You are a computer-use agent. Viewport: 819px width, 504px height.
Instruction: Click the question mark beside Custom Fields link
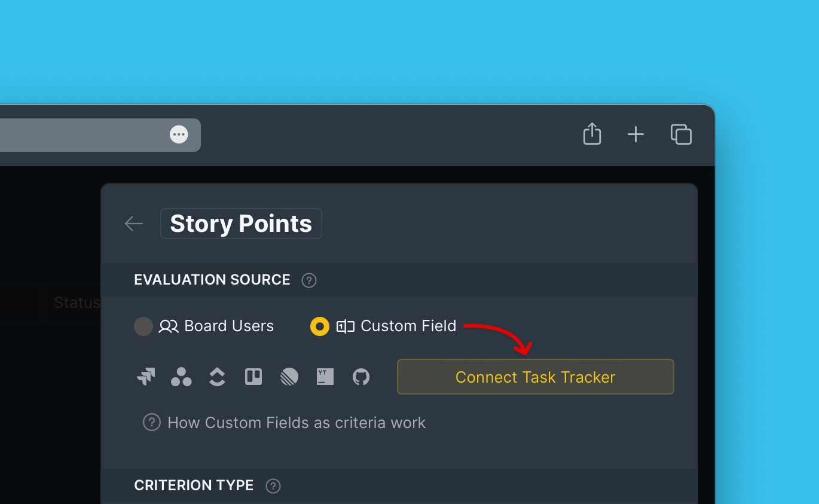coord(151,423)
